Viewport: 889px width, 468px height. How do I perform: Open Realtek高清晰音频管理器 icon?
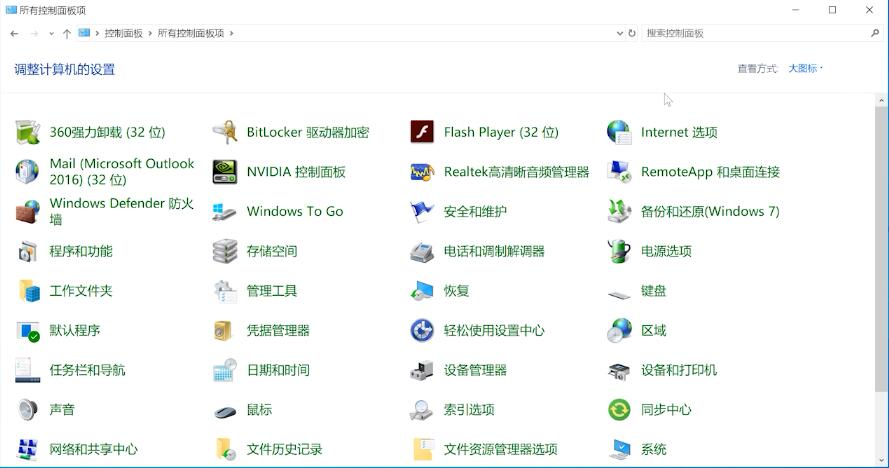(422, 172)
